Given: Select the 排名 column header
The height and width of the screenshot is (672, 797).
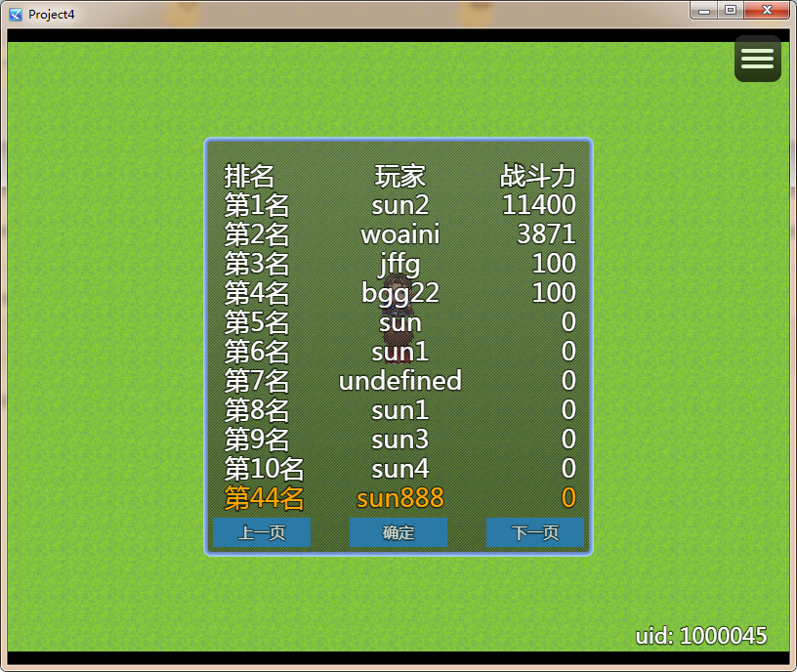Looking at the screenshot, I should click(x=249, y=176).
